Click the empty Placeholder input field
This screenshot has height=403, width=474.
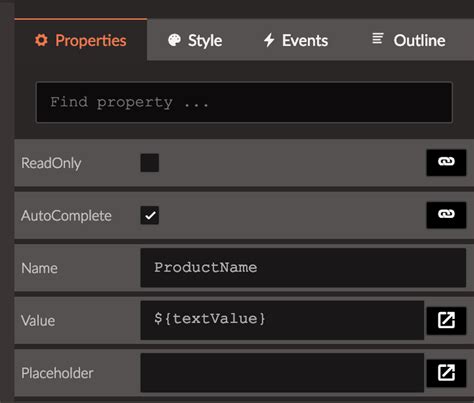[x=282, y=373]
